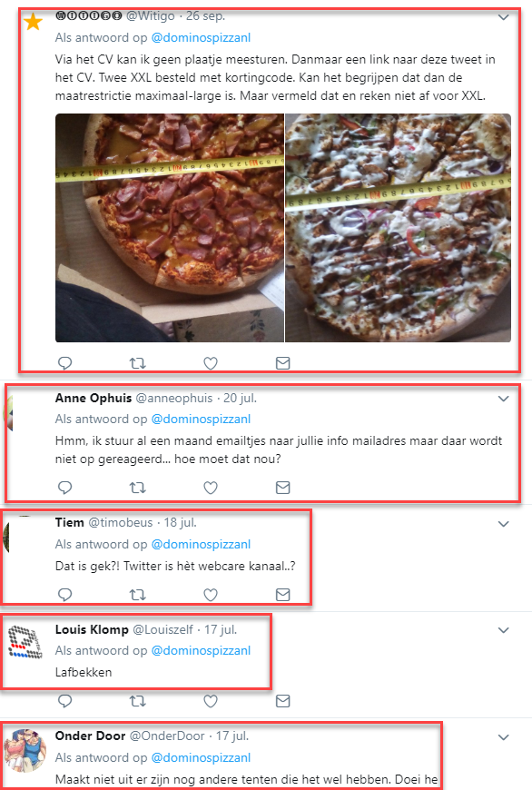This screenshot has height=790, width=532.
Task: Open the chevron menu on Tiem's tweet
Action: [503, 524]
